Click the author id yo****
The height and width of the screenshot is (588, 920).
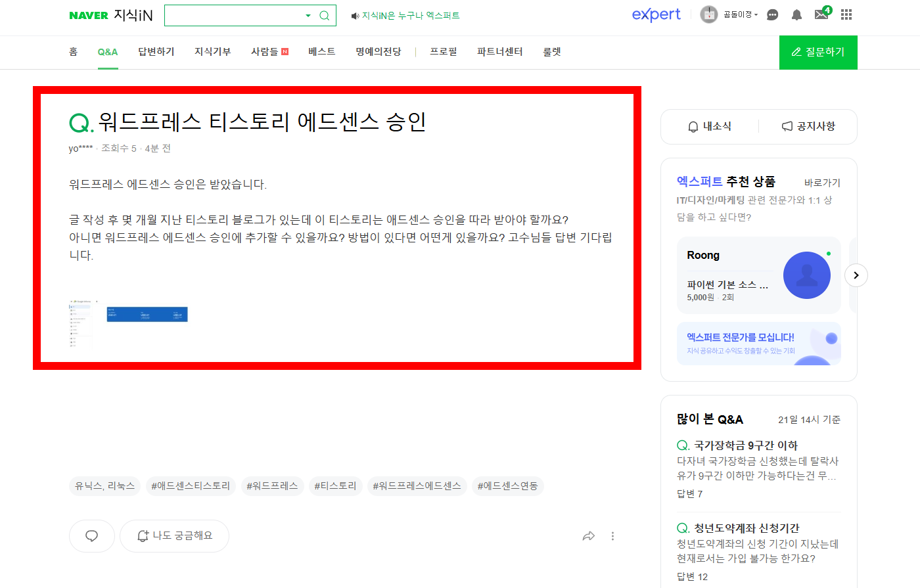(81, 148)
